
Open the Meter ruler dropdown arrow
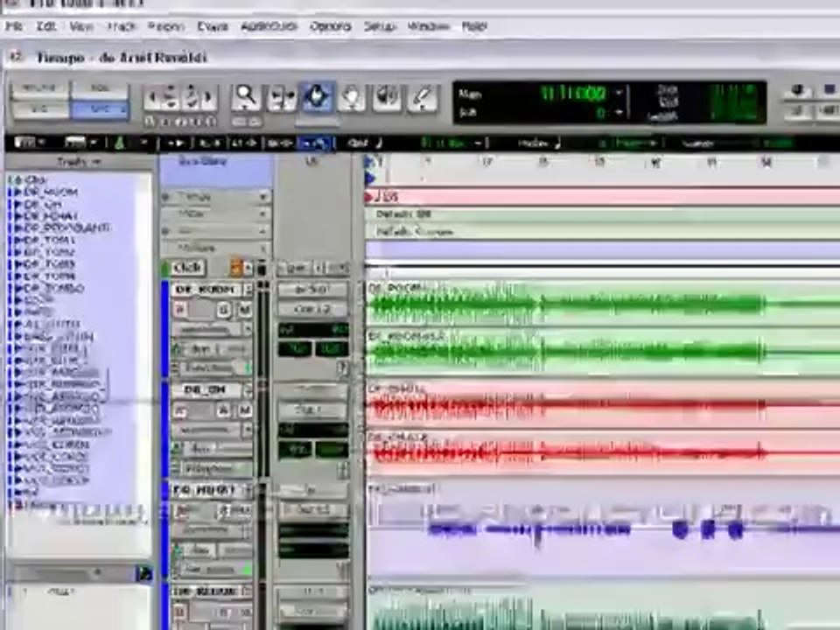click(263, 214)
